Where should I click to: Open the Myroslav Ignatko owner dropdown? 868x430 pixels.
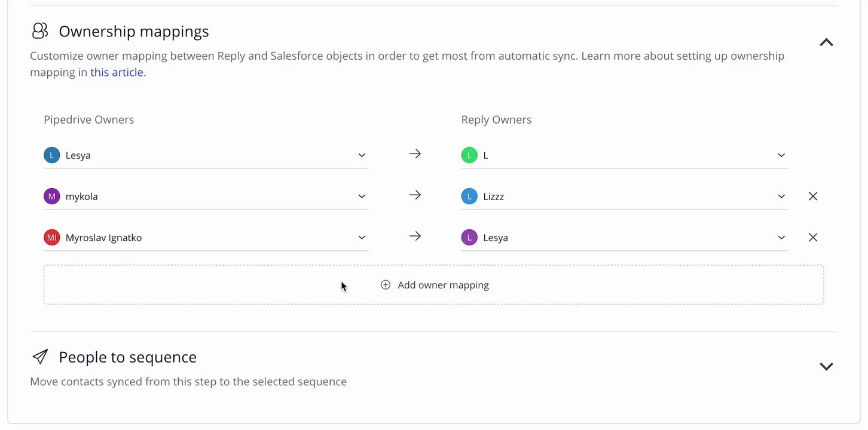click(x=362, y=238)
